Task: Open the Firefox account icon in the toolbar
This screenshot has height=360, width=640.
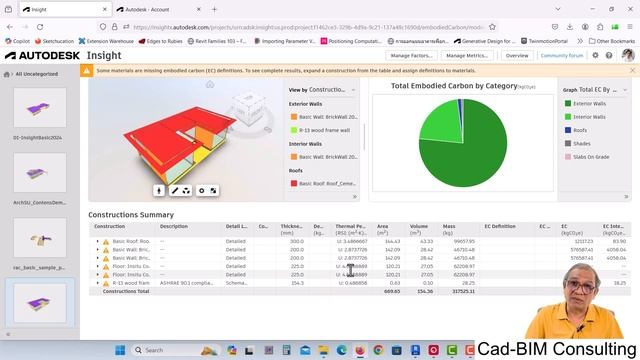Action: click(x=585, y=27)
